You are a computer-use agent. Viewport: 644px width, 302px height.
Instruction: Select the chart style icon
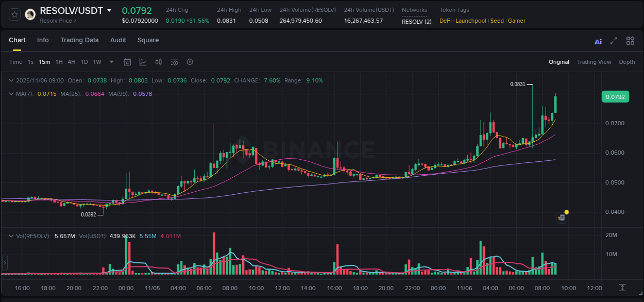pos(143,62)
